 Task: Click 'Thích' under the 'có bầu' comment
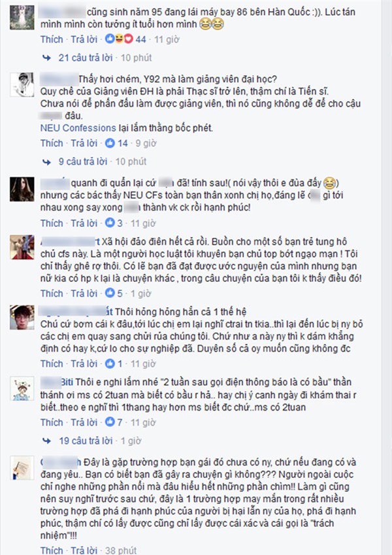click(52, 422)
